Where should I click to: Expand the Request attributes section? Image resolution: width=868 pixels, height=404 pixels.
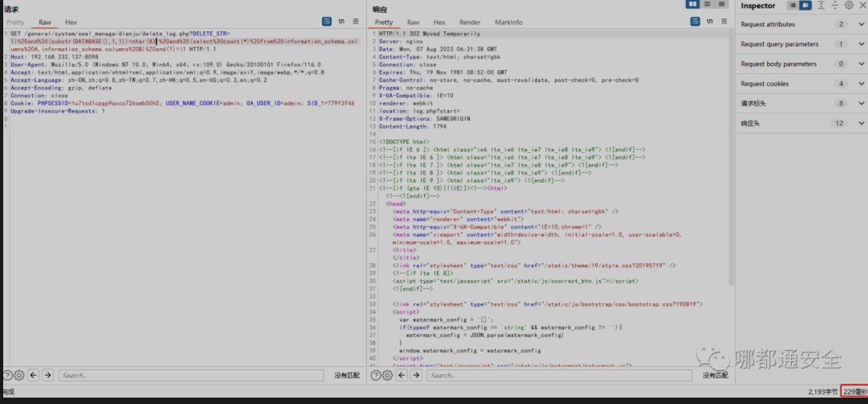(x=861, y=24)
